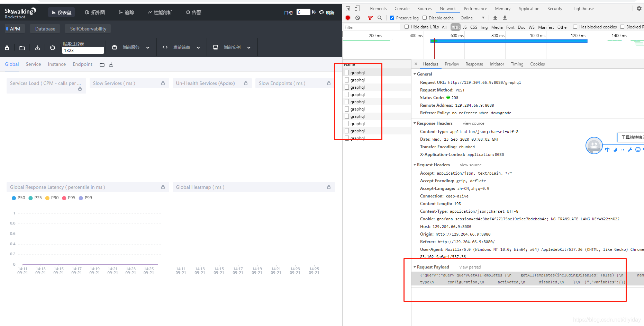Select the JS filter type

tap(465, 27)
